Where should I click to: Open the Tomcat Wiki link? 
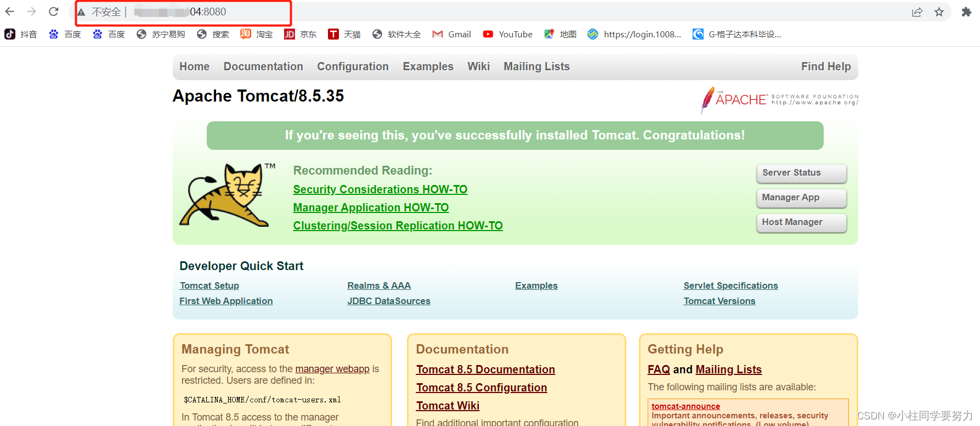coord(447,406)
